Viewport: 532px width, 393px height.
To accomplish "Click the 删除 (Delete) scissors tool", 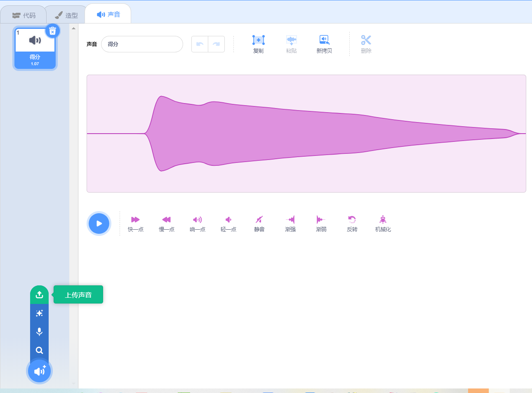I will pos(366,44).
